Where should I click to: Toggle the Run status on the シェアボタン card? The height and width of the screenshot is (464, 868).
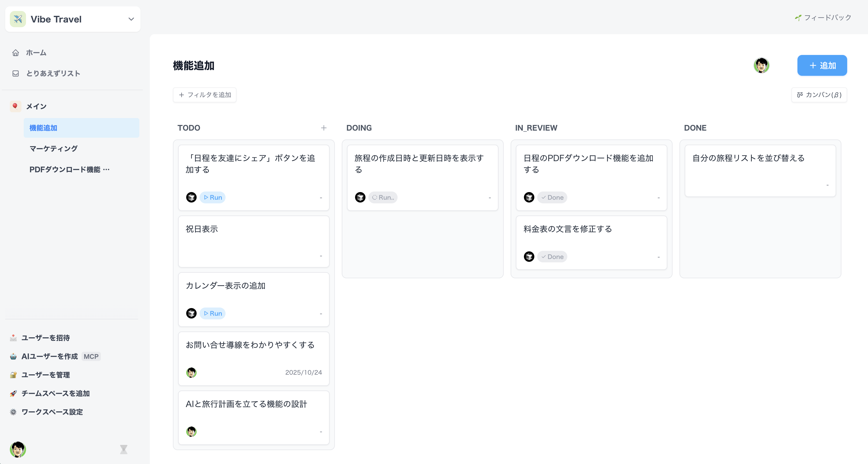212,197
